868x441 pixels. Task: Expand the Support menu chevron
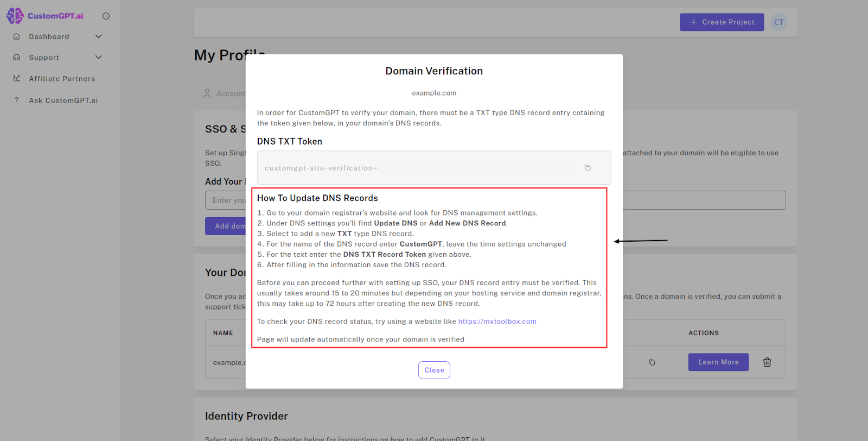tap(99, 57)
